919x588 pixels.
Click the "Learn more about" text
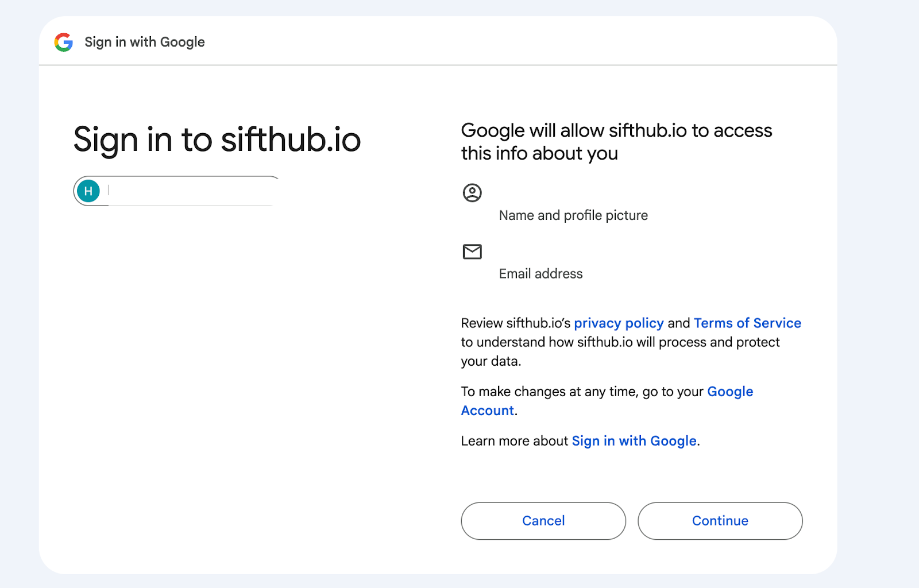514,441
